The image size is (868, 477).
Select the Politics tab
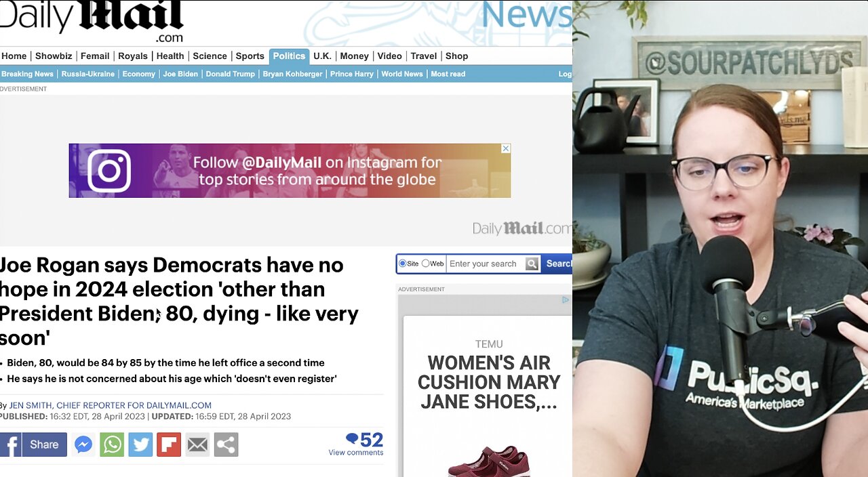(289, 56)
